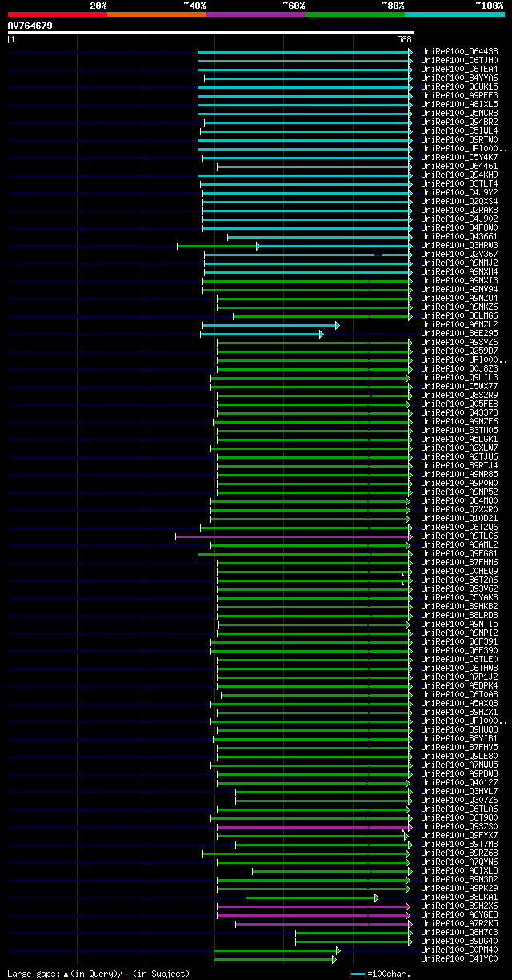Open hit UniRef100_C6TJH0
The height and width of the screenshot is (980, 512).
tap(460, 60)
